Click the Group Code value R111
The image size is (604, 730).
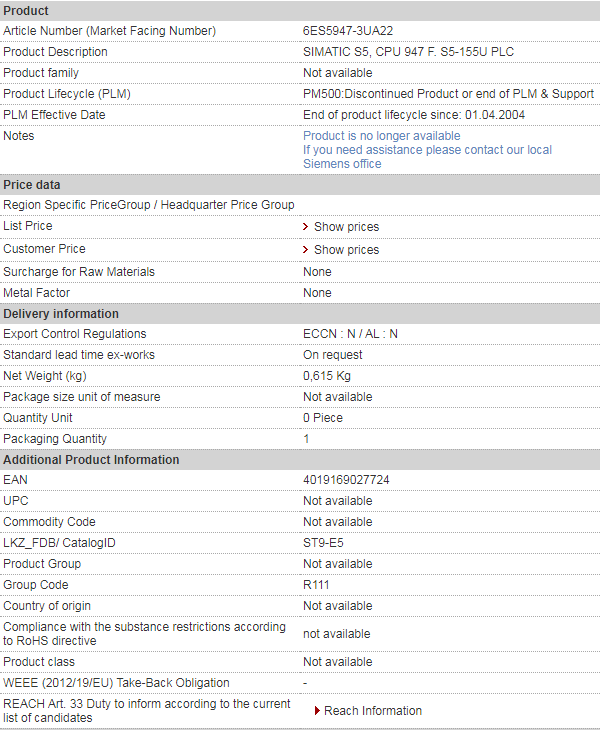[x=316, y=585]
